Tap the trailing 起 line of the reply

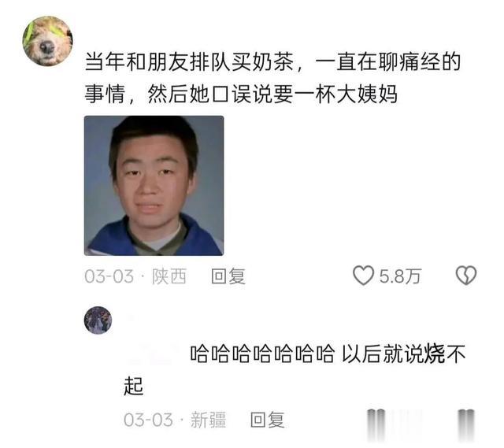point(134,386)
